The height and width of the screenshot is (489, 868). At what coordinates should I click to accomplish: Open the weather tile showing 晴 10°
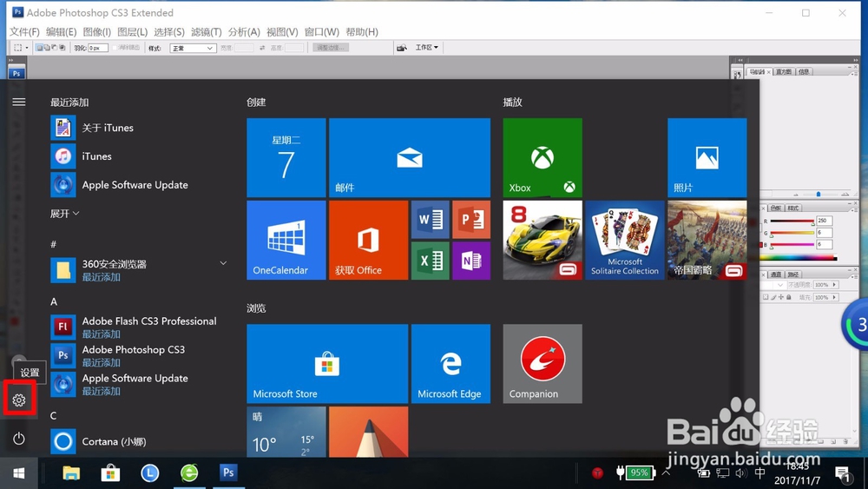[x=286, y=432]
